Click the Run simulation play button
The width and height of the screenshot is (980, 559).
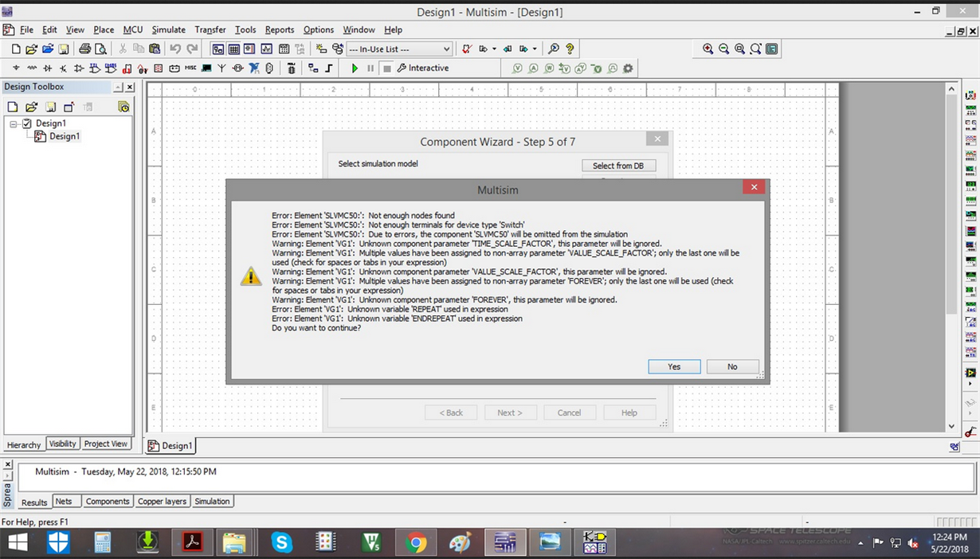point(355,68)
